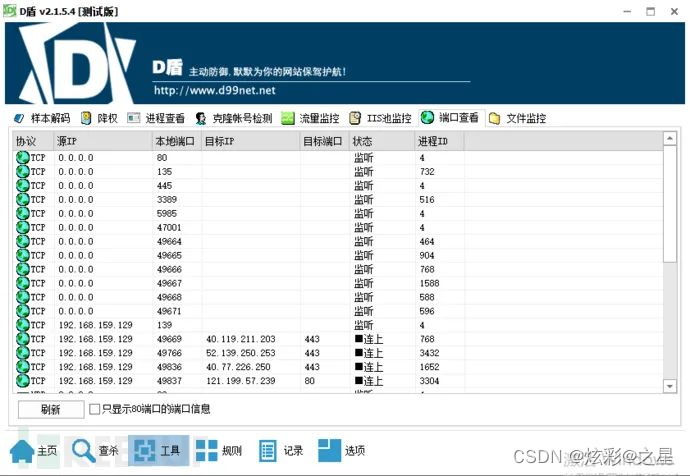Click target IP 52.139.250.253
The width and height of the screenshot is (690, 476).
(241, 353)
